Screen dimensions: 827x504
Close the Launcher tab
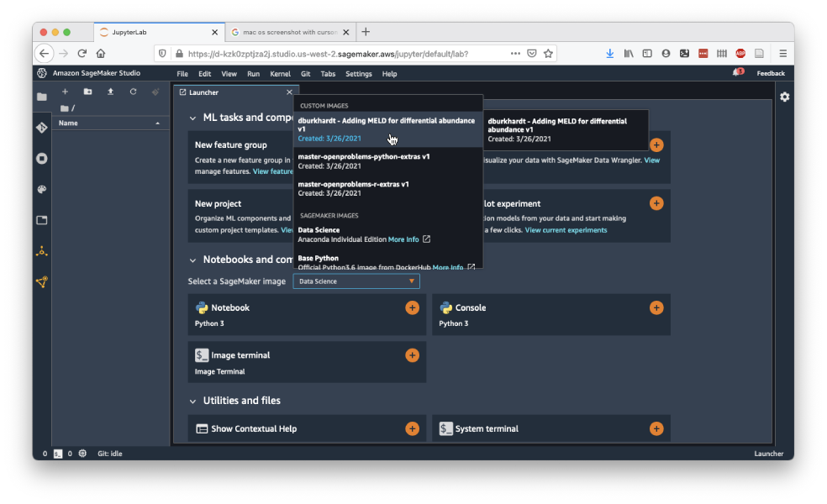click(289, 92)
